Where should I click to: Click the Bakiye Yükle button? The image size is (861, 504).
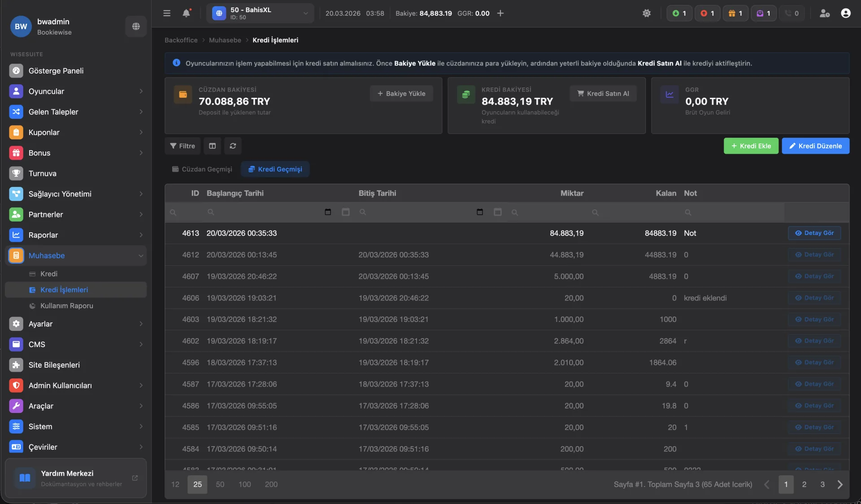pyautogui.click(x=401, y=93)
